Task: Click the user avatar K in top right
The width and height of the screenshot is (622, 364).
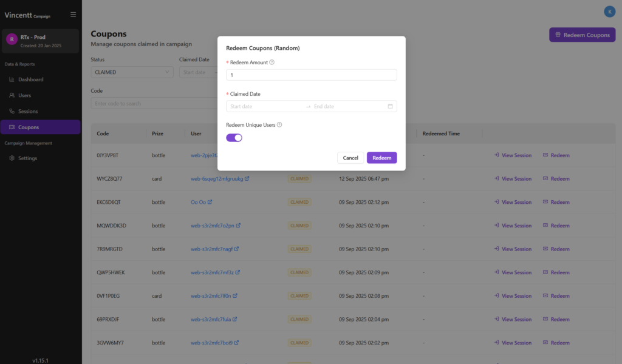Action: point(609,12)
